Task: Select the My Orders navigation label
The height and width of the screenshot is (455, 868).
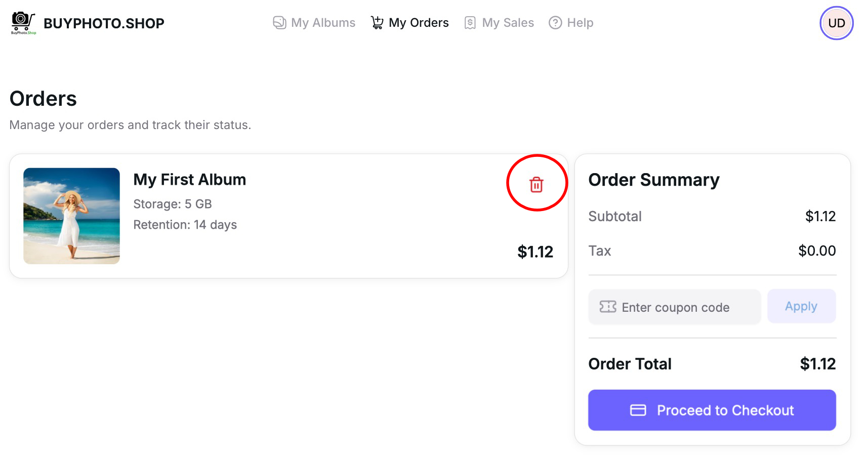Action: (x=419, y=23)
